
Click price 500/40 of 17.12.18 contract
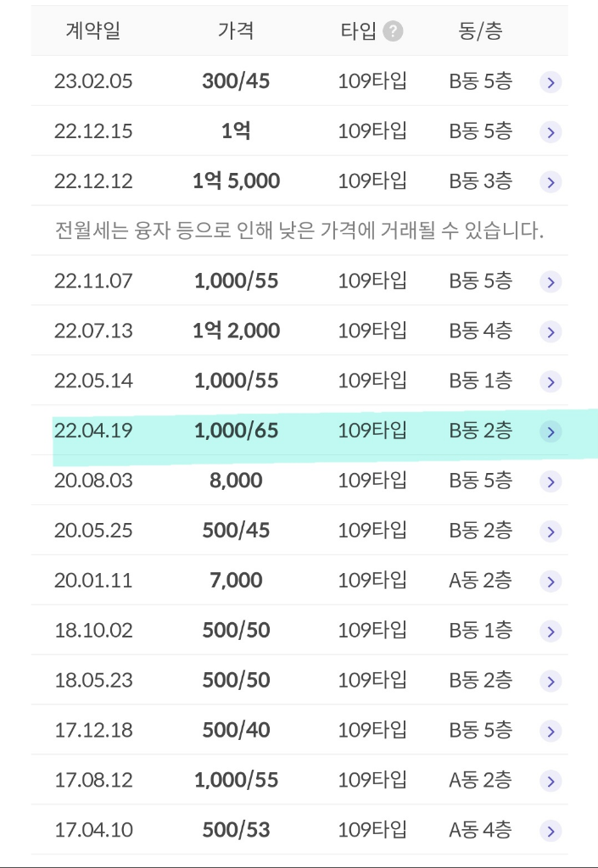tap(236, 730)
